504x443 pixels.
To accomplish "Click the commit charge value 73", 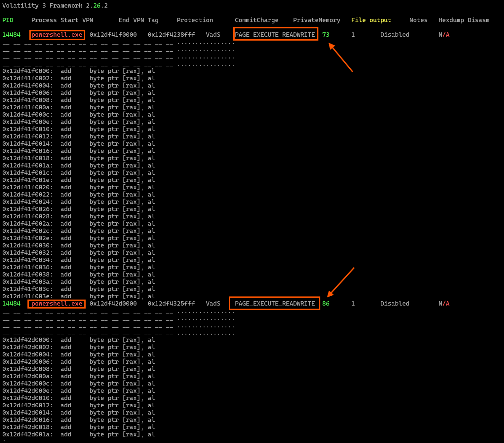I will point(326,35).
